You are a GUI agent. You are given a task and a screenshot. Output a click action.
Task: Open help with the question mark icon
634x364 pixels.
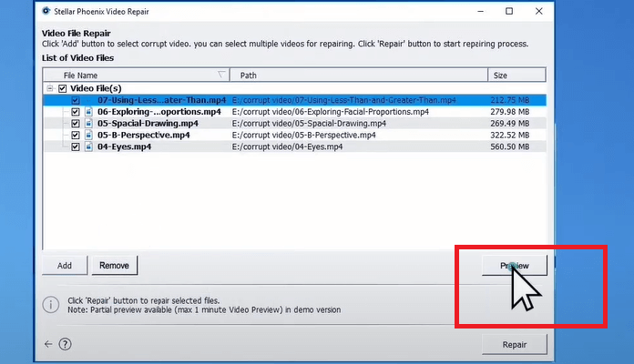click(65, 344)
